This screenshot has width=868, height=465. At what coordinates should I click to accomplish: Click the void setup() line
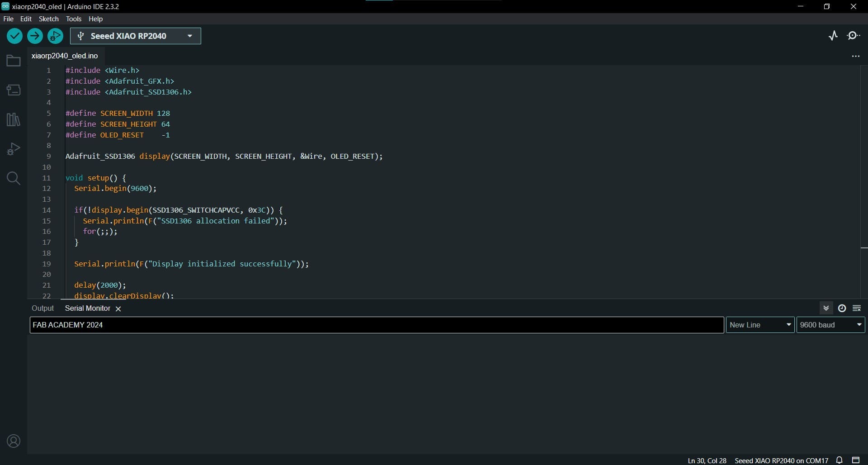click(x=96, y=178)
